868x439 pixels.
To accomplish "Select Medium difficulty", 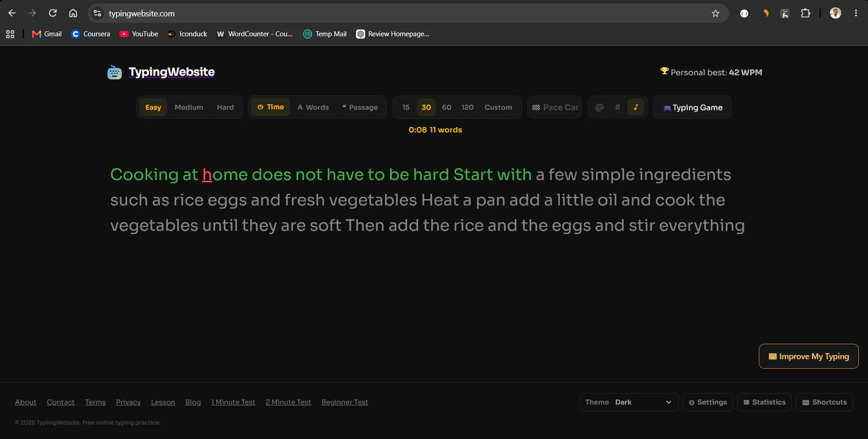I will point(189,107).
